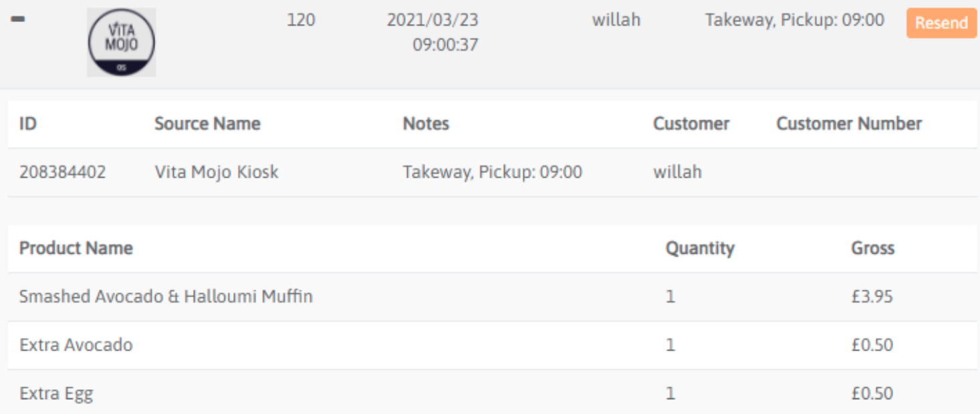Viewport: 980px width, 414px height.
Task: Click Takeway, Pickup: 09:00 in header row
Action: pos(794,20)
